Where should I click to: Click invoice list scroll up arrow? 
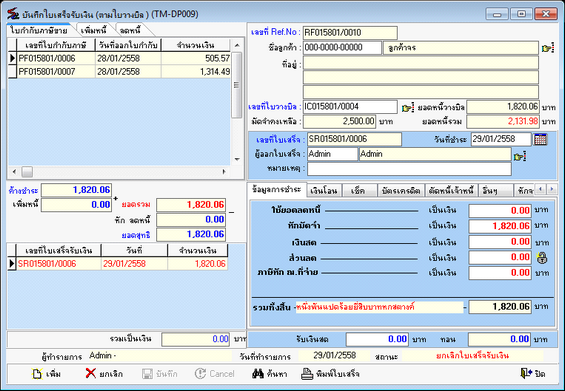click(237, 45)
